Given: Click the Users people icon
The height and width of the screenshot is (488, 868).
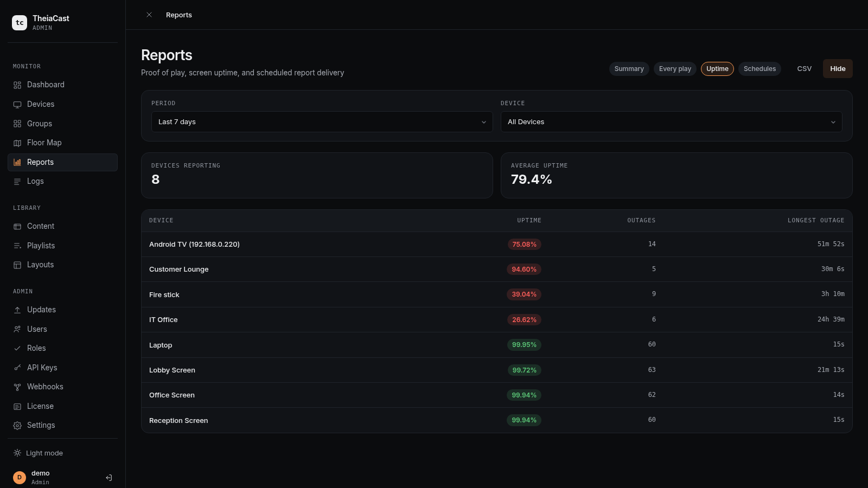Looking at the screenshot, I should [x=17, y=329].
